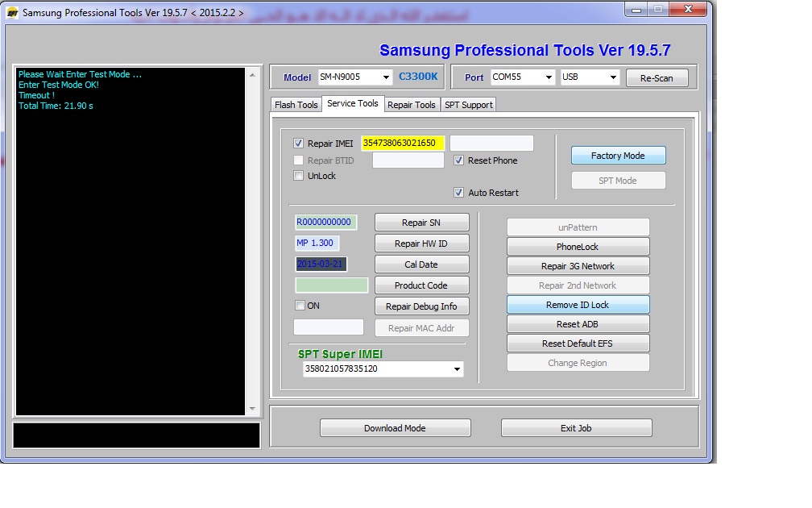The image size is (812, 508).
Task: Toggle the Repair IMEI checkbox
Action: pyautogui.click(x=298, y=143)
